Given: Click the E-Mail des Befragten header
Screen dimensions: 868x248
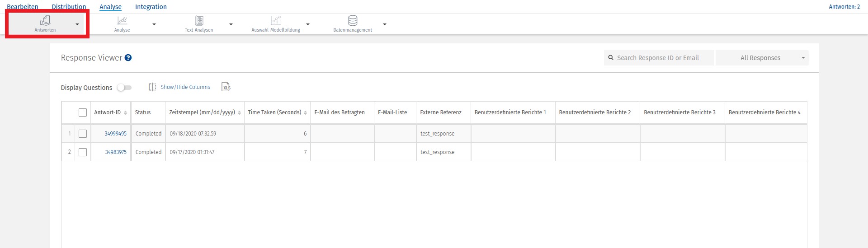Looking at the screenshot, I should tap(340, 112).
